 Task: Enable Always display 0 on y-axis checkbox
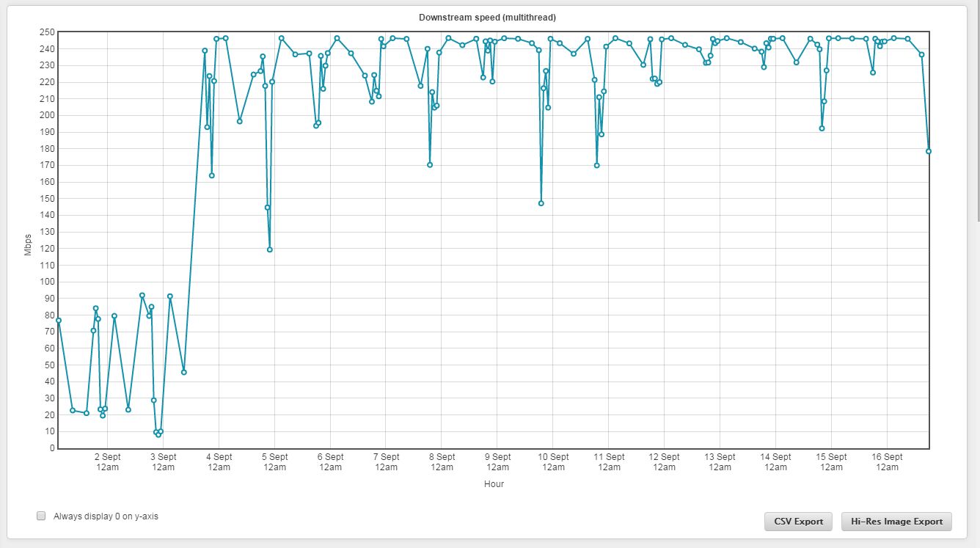point(41,516)
